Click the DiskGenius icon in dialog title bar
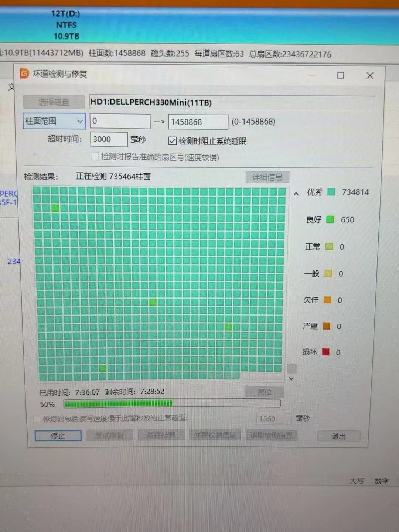Image resolution: width=399 pixels, height=532 pixels. coord(24,74)
